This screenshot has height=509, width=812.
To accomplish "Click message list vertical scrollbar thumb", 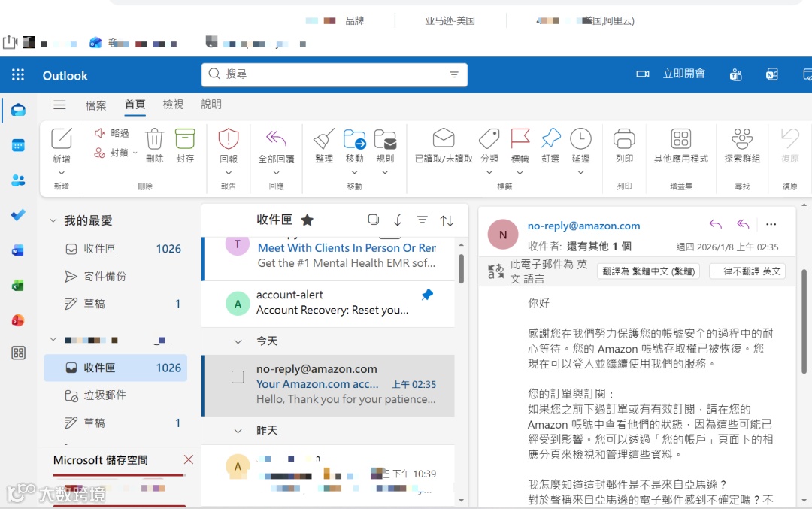I will (x=461, y=268).
